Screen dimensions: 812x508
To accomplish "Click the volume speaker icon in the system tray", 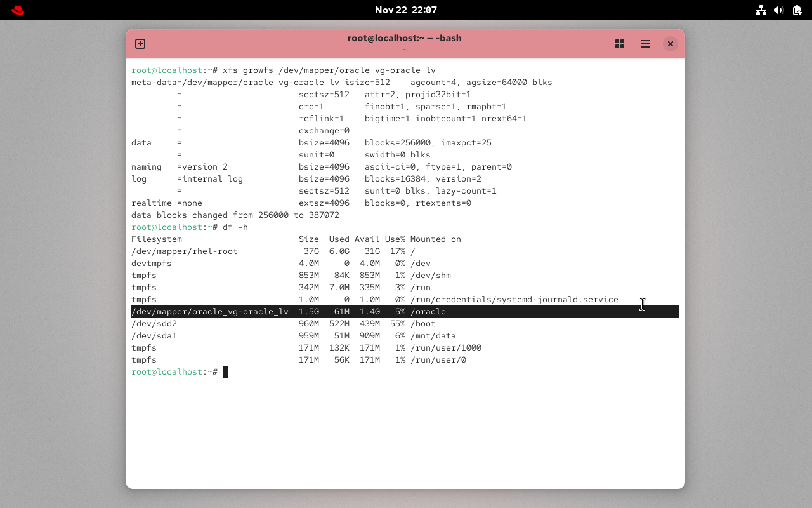I will [x=778, y=10].
